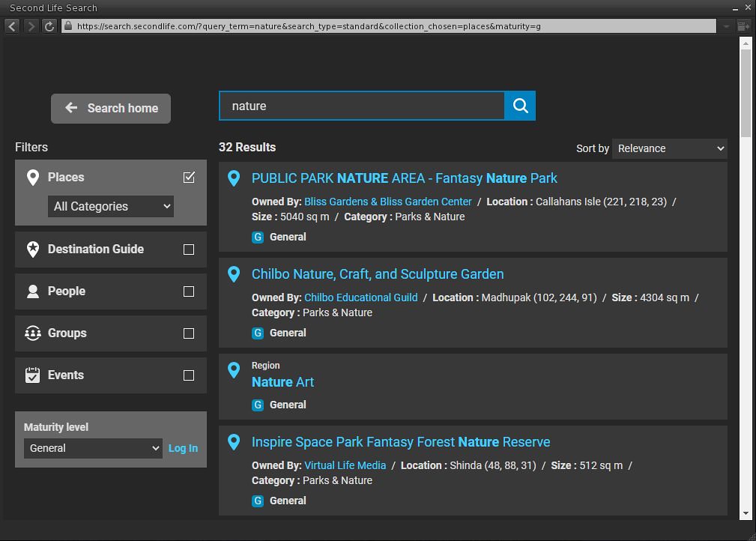756x541 pixels.
Task: Uncheck the Places filter checkbox
Action: [x=189, y=178]
